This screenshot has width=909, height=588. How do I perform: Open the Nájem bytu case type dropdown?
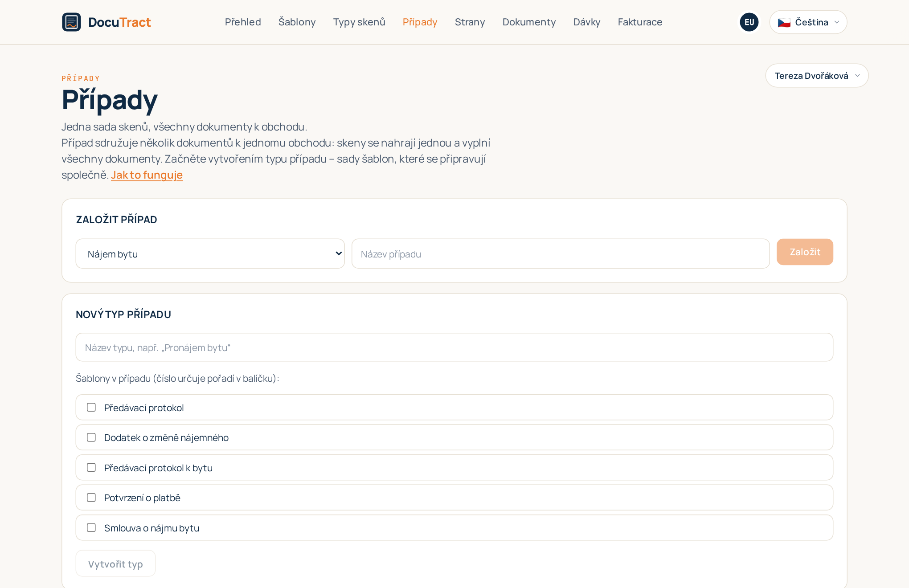click(210, 253)
